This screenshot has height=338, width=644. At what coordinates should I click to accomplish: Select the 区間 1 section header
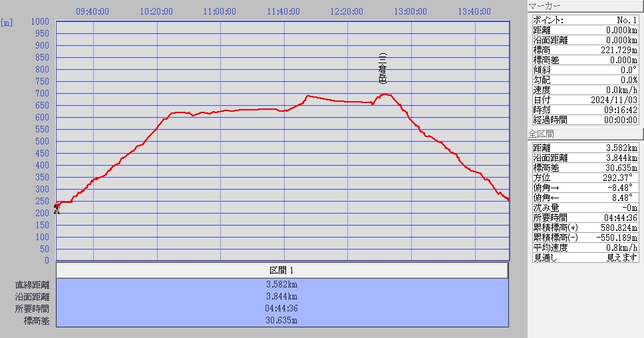pyautogui.click(x=281, y=270)
